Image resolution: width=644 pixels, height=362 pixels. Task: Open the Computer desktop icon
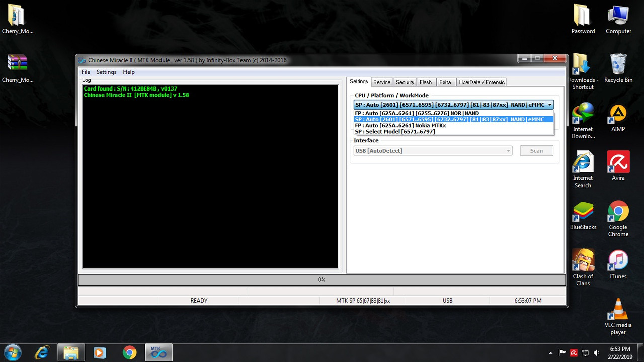click(x=618, y=19)
